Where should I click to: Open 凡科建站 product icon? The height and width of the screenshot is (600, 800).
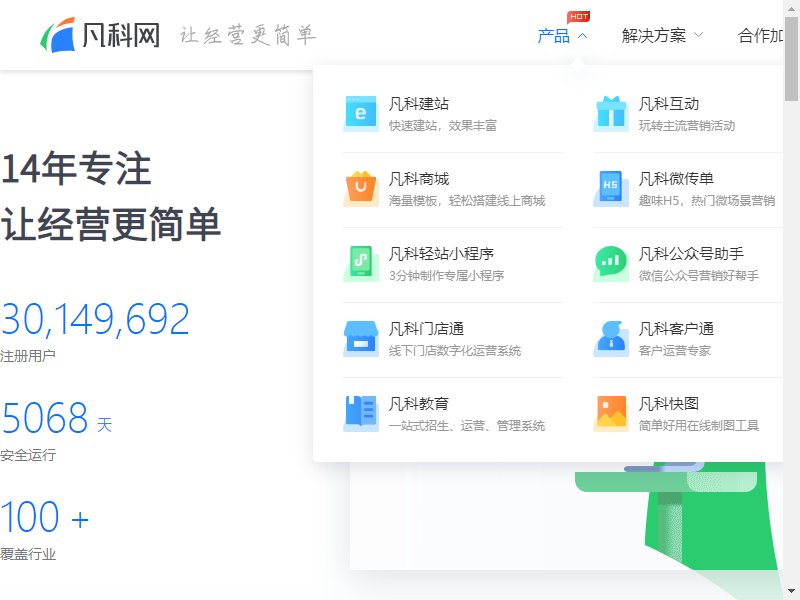click(x=361, y=113)
